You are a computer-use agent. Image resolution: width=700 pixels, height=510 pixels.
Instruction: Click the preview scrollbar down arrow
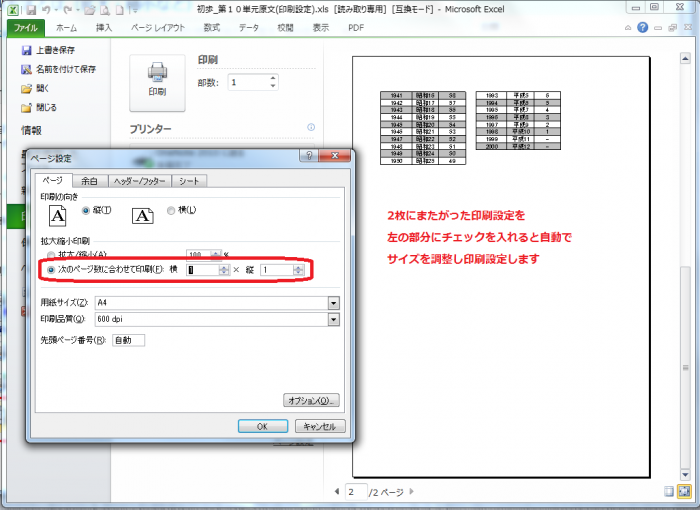click(685, 474)
